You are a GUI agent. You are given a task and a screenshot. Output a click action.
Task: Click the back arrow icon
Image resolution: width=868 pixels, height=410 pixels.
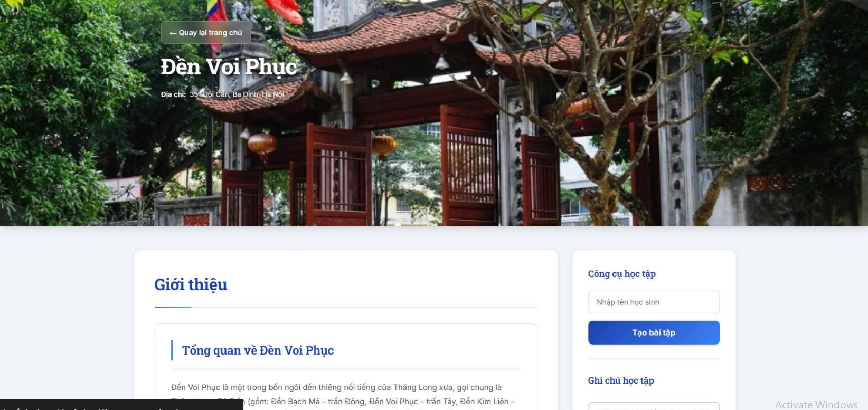[173, 33]
